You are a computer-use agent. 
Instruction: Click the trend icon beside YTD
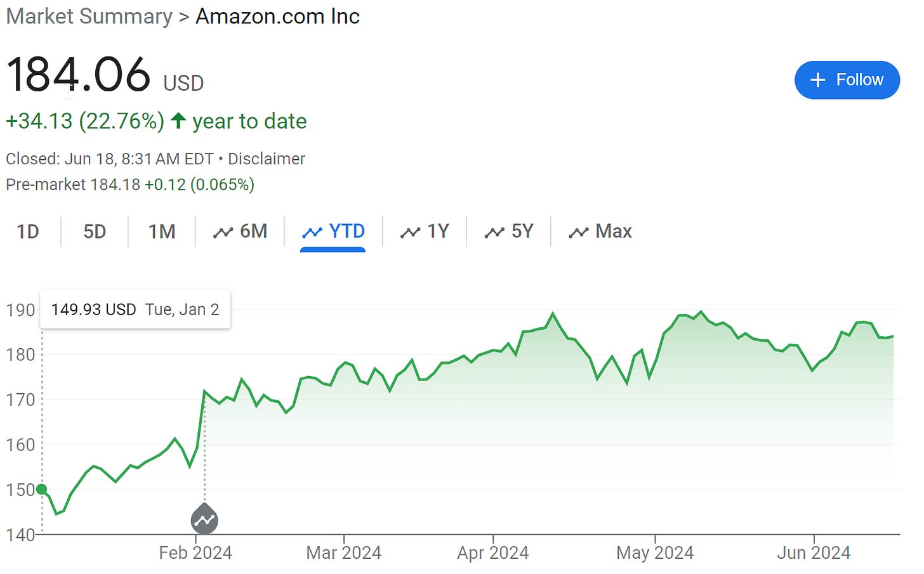click(312, 232)
